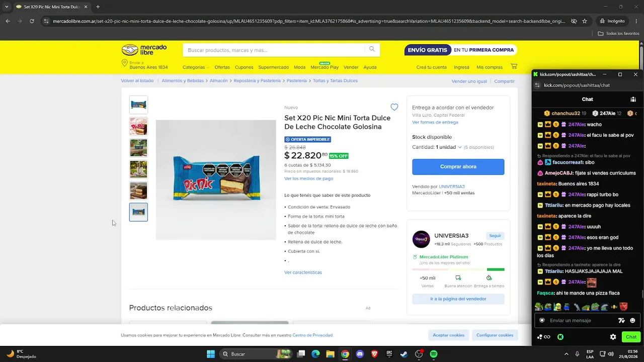Click Ver formas de entrega link
The width and height of the screenshot is (644, 362).
(x=435, y=122)
